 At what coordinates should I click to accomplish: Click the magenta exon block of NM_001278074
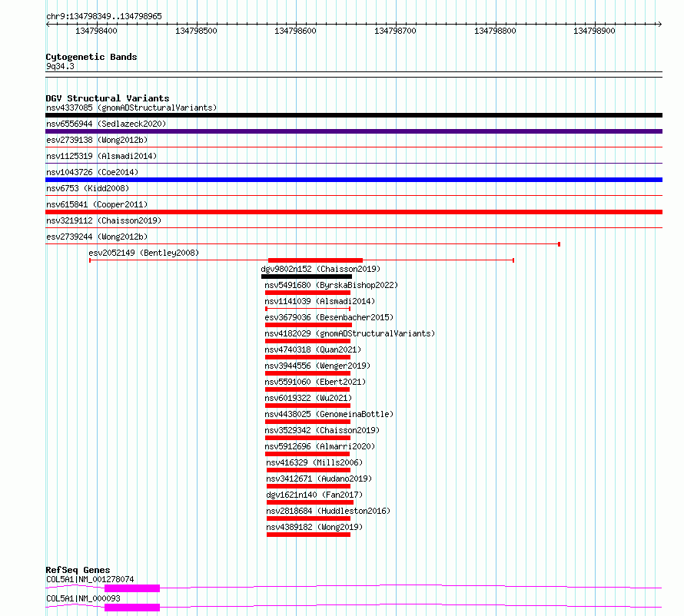tap(132, 588)
